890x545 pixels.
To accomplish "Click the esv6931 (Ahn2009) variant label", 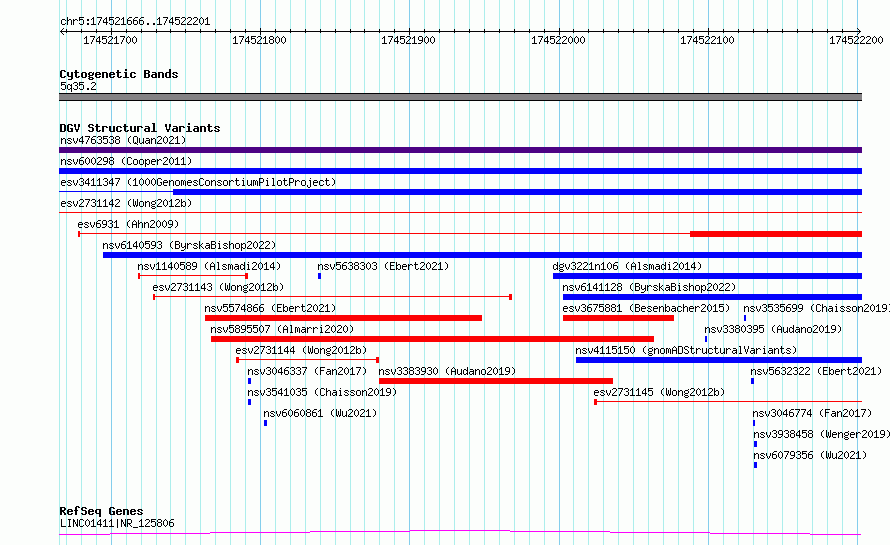I will [x=128, y=224].
